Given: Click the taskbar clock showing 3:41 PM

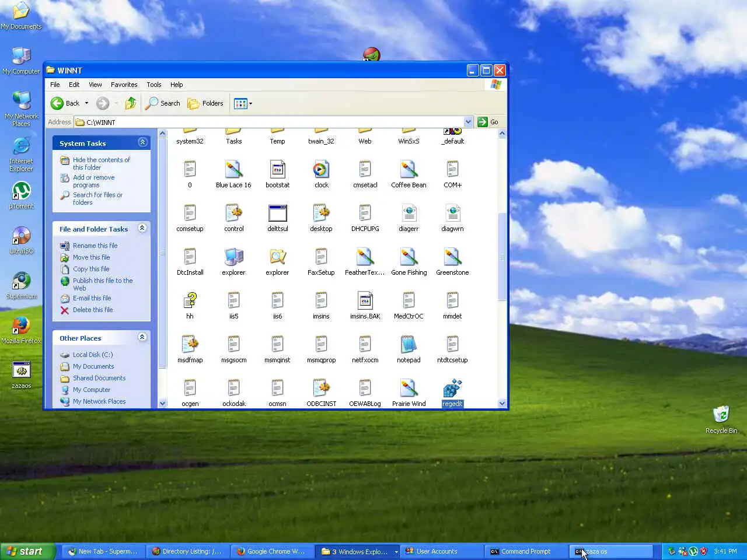Looking at the screenshot, I should [x=725, y=551].
